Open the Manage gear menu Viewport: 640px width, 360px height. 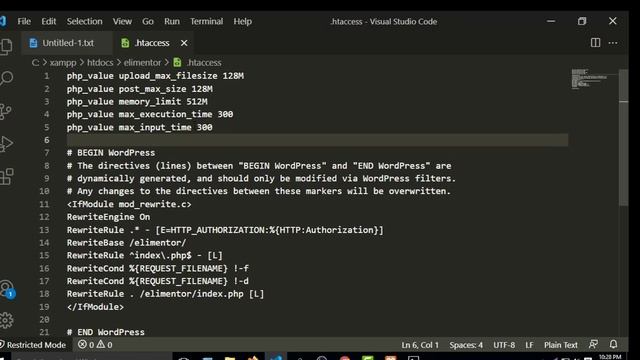click(6, 320)
